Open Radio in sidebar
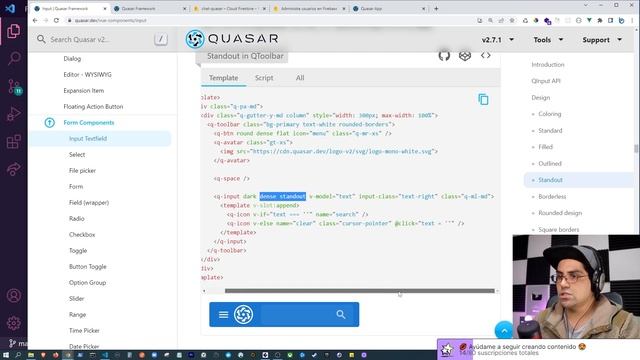Viewport: 640px width, 360px height. [77, 218]
